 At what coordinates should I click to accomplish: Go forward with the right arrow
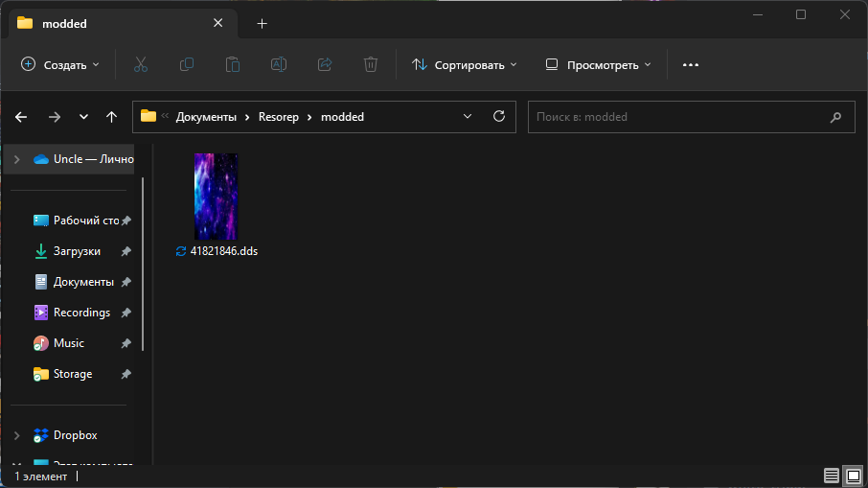(55, 117)
